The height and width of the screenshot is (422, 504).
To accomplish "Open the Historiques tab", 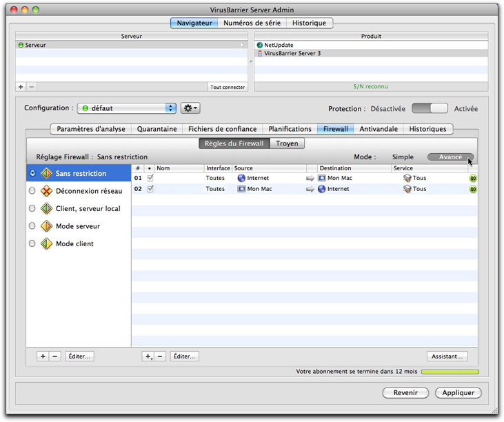I will pyautogui.click(x=428, y=129).
